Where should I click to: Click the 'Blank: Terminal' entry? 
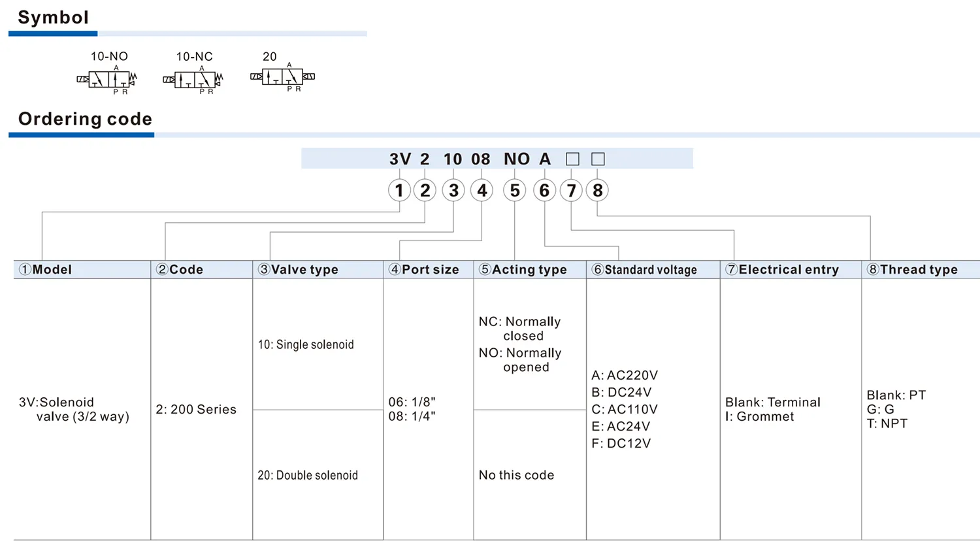pos(773,402)
